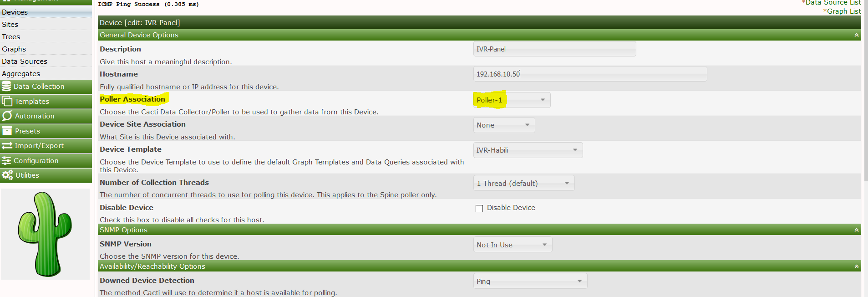Click the Automation circular icon

7,116
